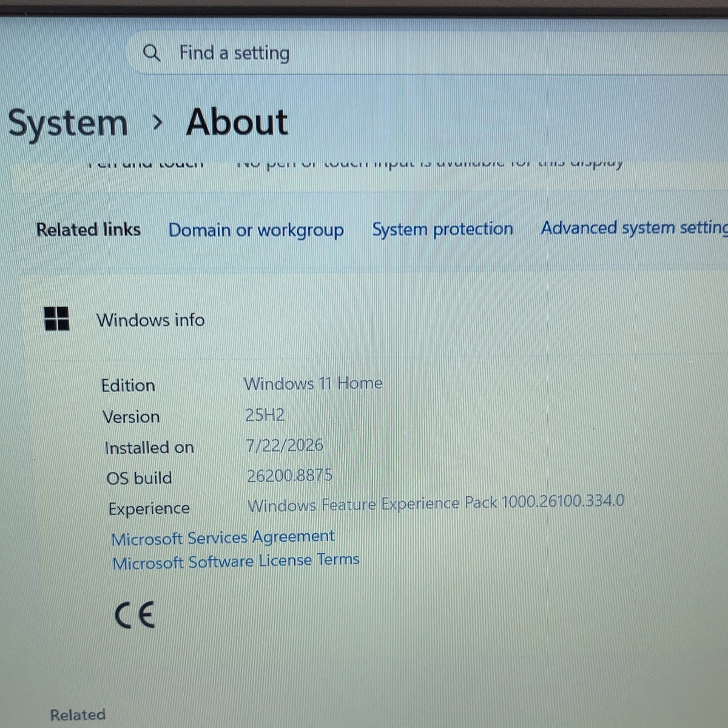
Task: Click the edition value Windows 11 Home
Action: click(313, 383)
